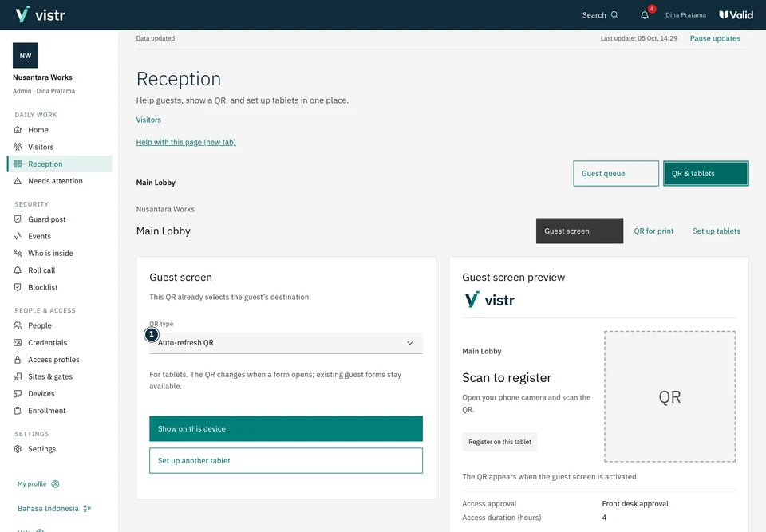766x532 pixels.
Task: Click the Devices icon in sidebar
Action: tap(18, 394)
